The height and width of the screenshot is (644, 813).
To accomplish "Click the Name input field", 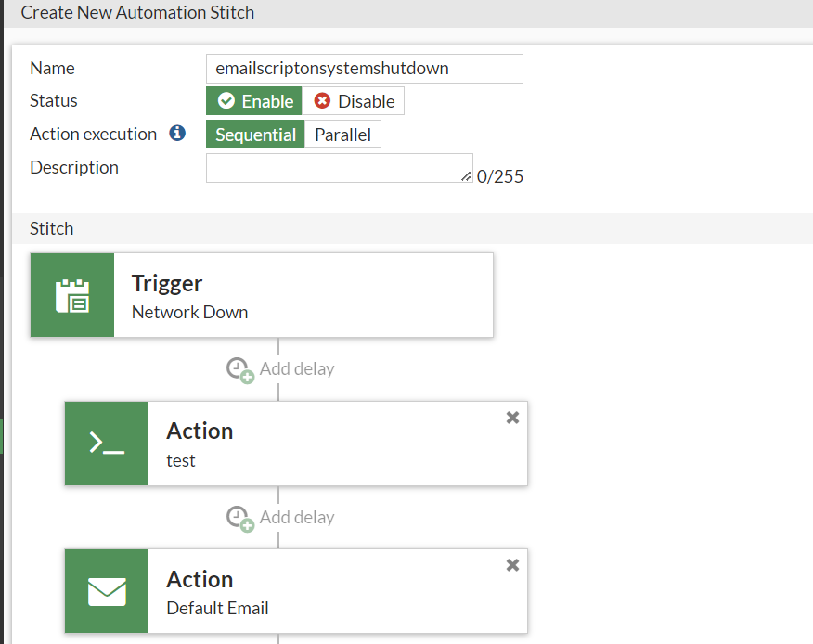I will point(364,69).
